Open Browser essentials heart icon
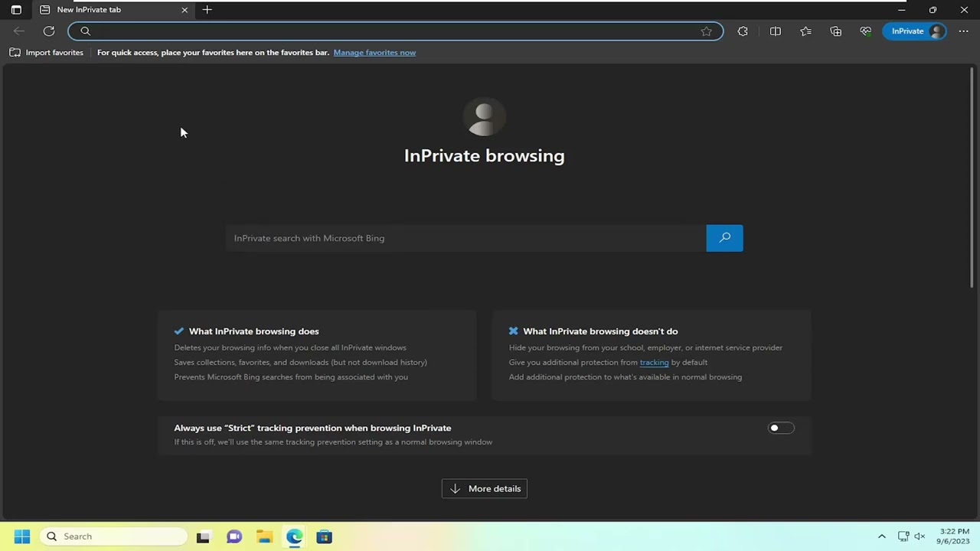This screenshot has height=551, width=980. (x=866, y=31)
